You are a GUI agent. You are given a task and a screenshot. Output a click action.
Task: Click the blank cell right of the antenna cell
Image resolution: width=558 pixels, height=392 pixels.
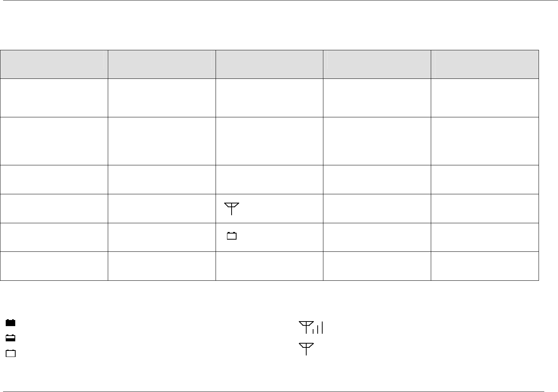point(377,209)
